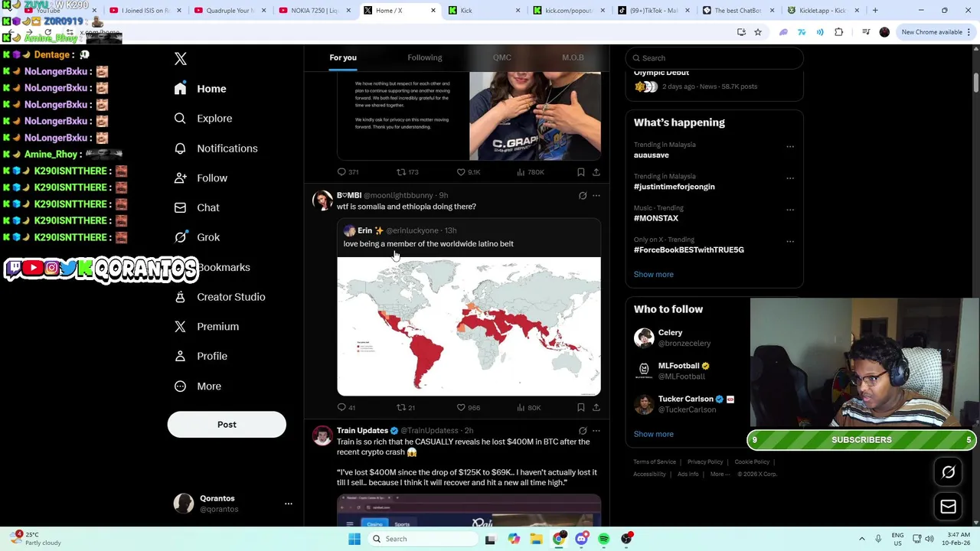The width and height of the screenshot is (980, 551).
Task: Share the B♡MBI post
Action: pos(596,408)
